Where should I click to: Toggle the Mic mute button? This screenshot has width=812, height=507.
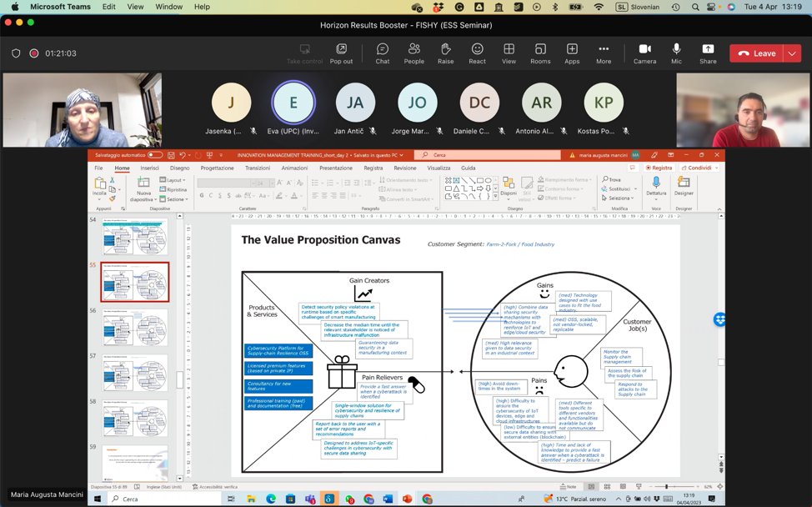(x=676, y=53)
